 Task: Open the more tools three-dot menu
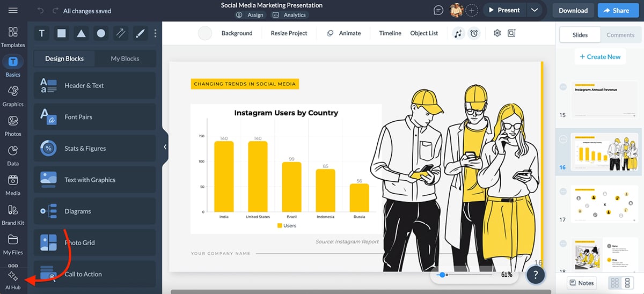(156, 33)
